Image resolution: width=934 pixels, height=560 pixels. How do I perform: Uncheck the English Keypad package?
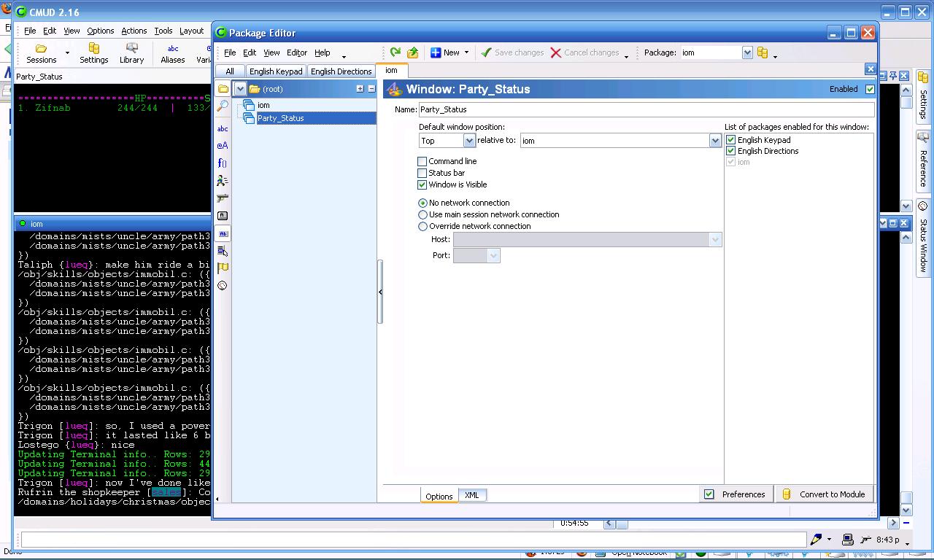730,140
